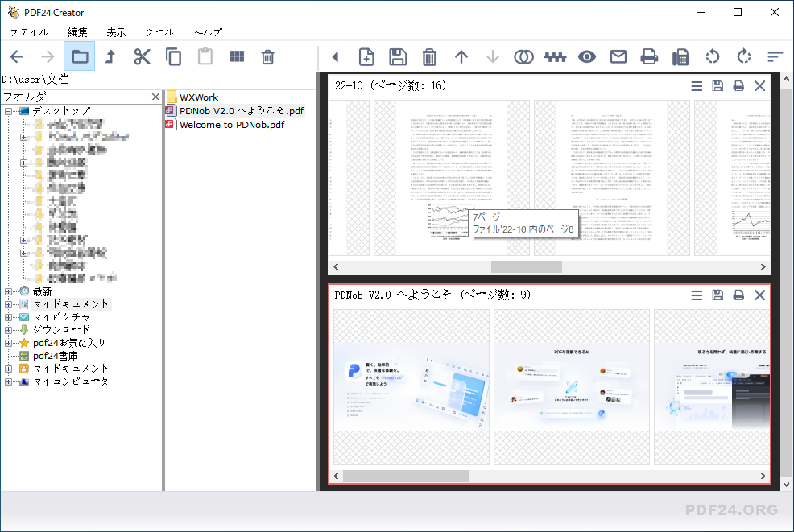794x532 pixels.
Task: Preview document with eye icon
Action: click(x=587, y=56)
